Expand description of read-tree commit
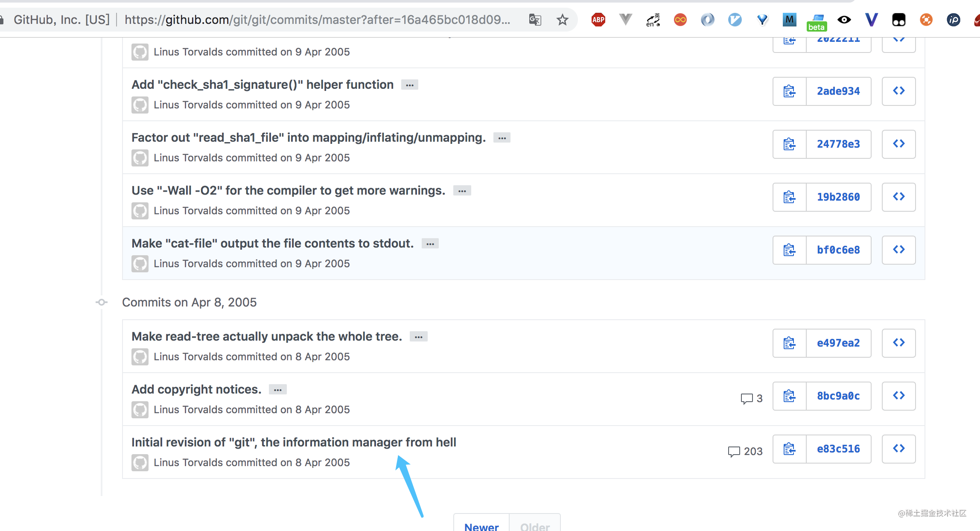 pos(419,337)
